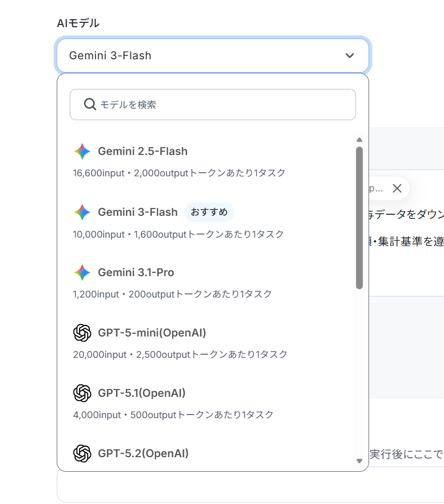The height and width of the screenshot is (504, 444).
Task: Click the OpenAI logo beside GPT-5-mini
Action: pos(82,333)
